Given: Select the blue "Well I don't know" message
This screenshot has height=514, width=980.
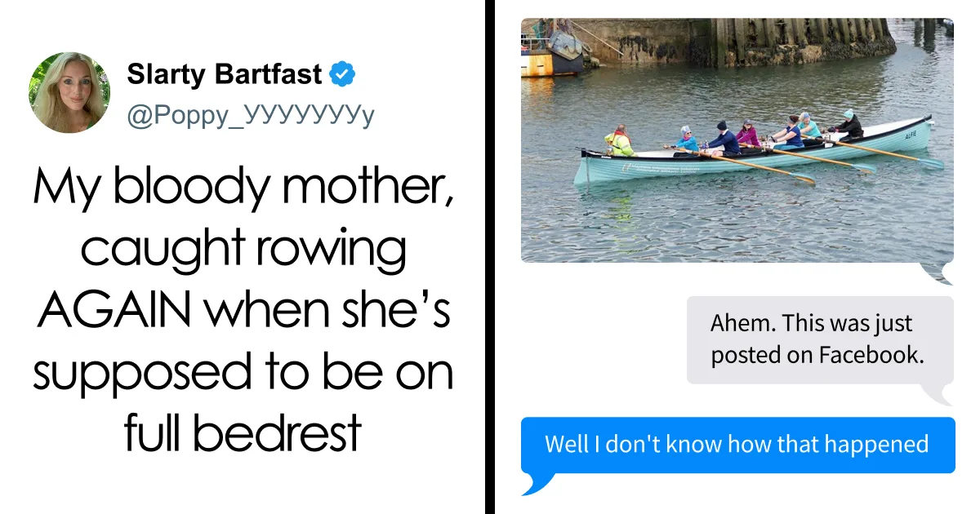Looking at the screenshot, I should click(x=737, y=445).
